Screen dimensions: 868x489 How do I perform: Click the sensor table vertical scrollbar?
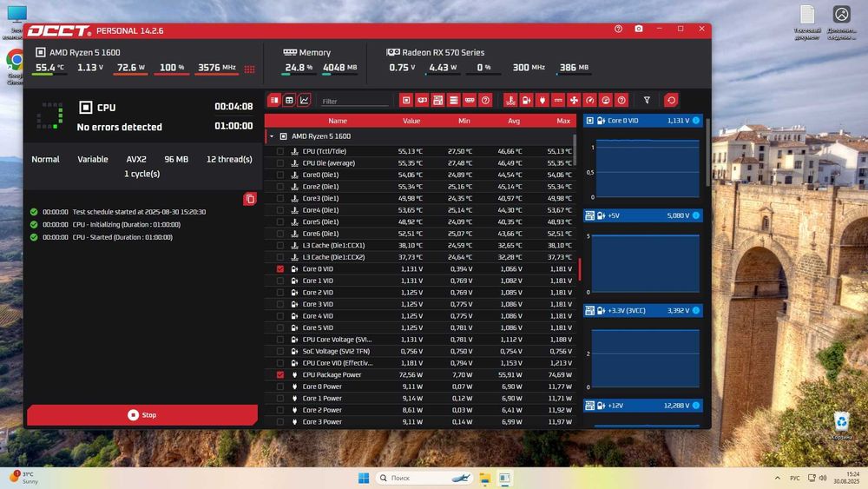tap(574, 149)
